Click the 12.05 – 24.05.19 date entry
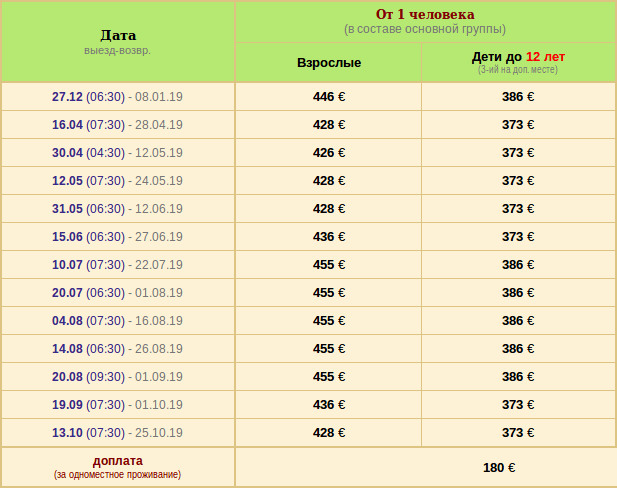This screenshot has height=488, width=617. (x=67, y=181)
